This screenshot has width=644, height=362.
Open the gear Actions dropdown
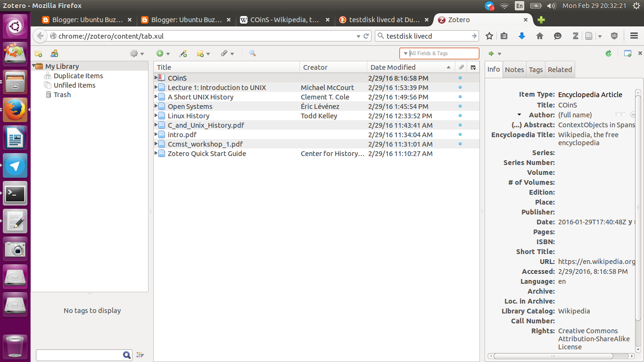(x=133, y=53)
